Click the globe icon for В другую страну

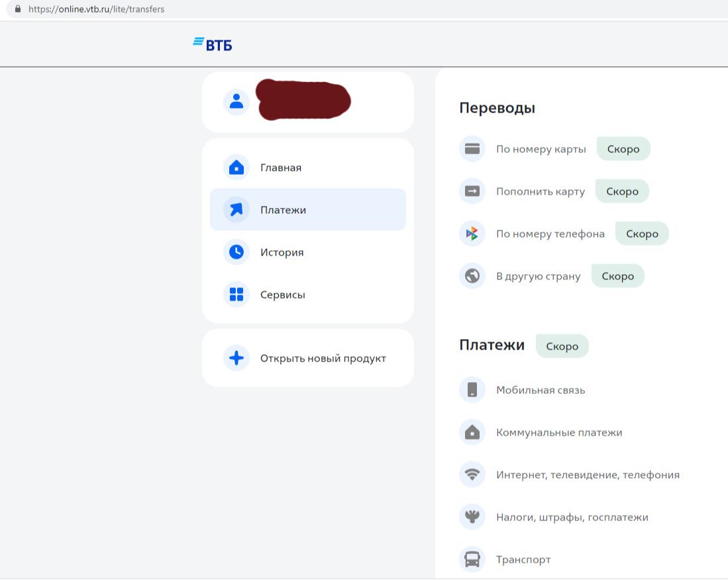point(472,276)
